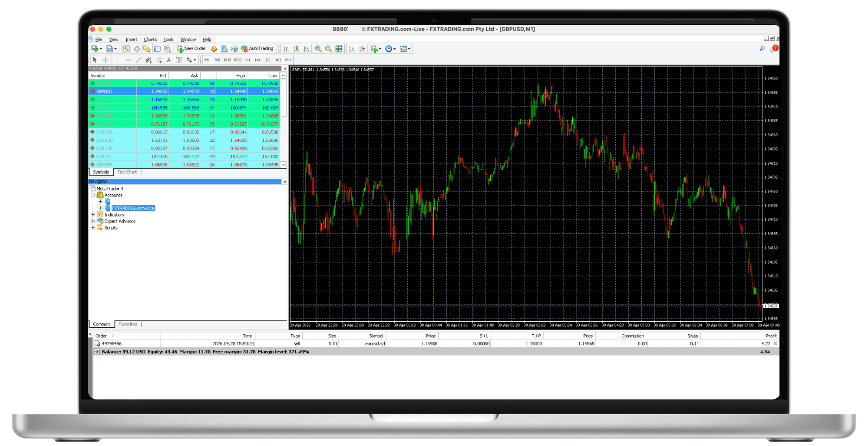Click the New Order button
The height and width of the screenshot is (446, 868).
pyautogui.click(x=191, y=49)
